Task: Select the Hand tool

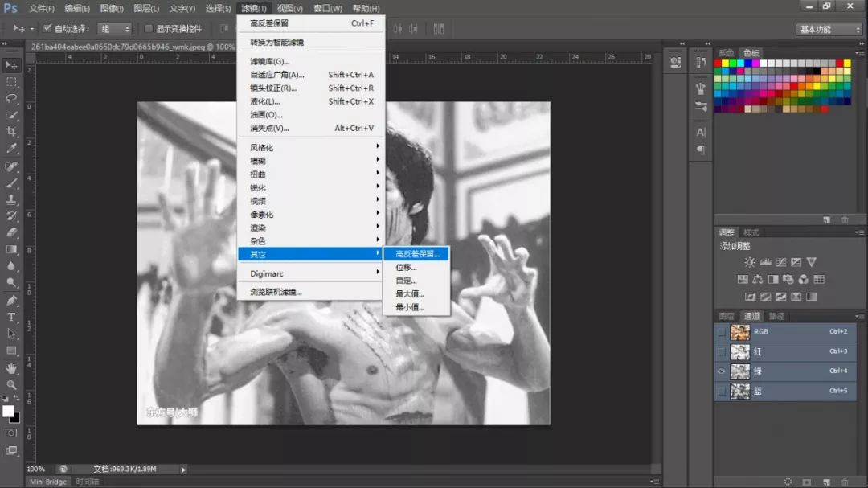Action: 11,368
